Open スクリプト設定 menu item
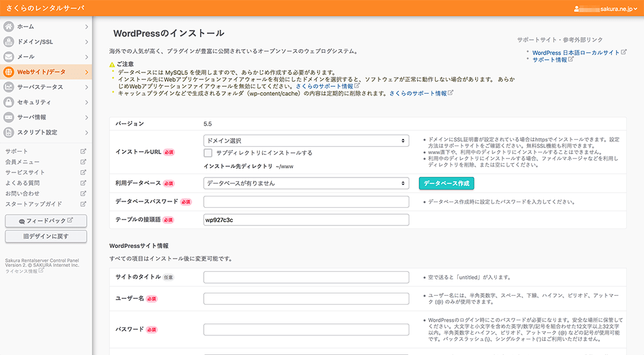The height and width of the screenshot is (355, 644). tap(46, 132)
